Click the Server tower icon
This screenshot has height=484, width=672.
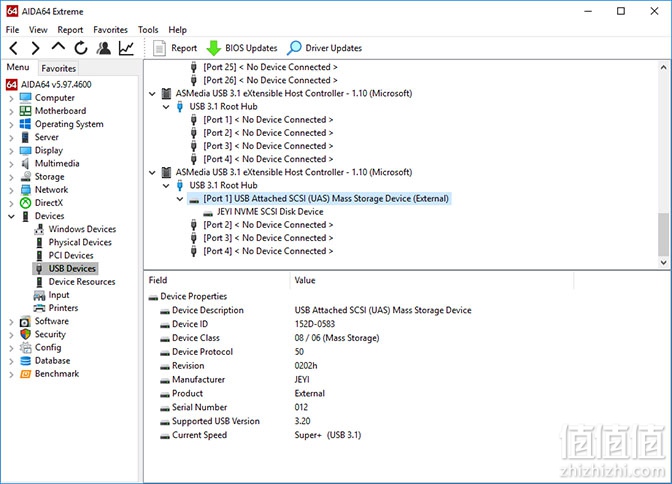click(25, 137)
